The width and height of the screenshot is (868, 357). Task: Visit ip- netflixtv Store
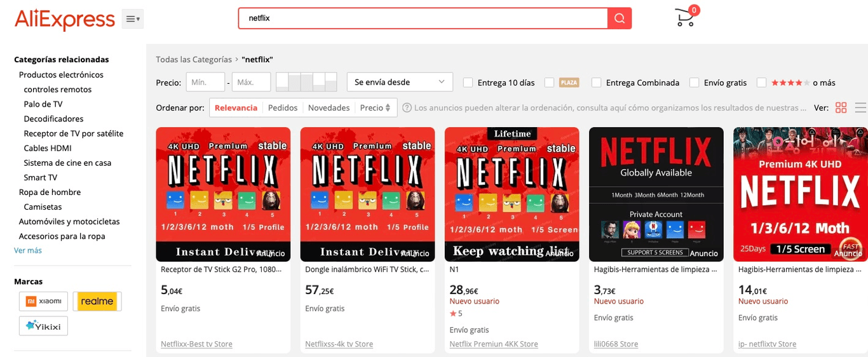pyautogui.click(x=767, y=344)
